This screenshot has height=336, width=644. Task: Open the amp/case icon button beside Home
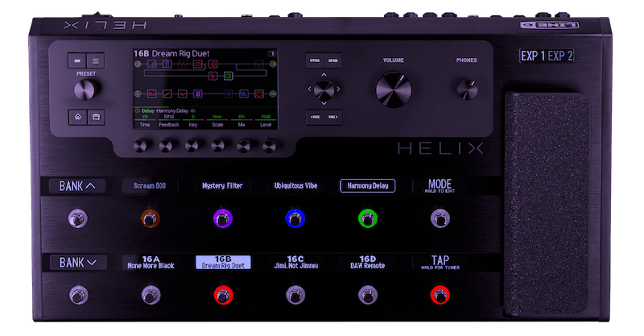click(96, 117)
